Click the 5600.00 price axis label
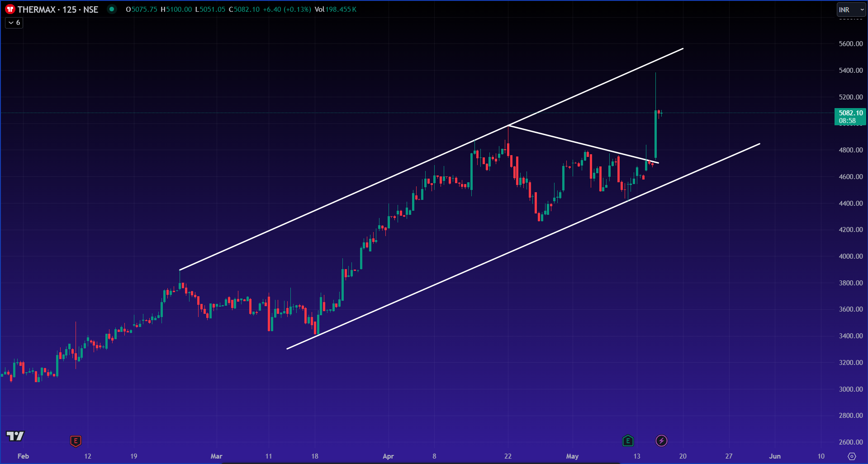The height and width of the screenshot is (464, 868). coord(851,44)
